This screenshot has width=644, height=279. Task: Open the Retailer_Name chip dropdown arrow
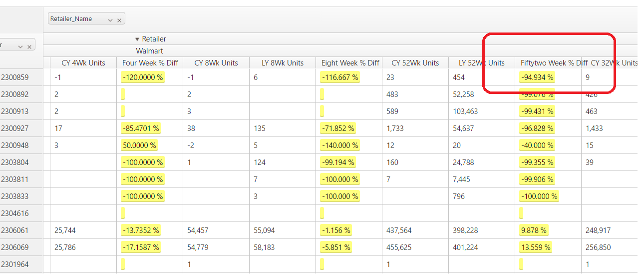tap(110, 20)
